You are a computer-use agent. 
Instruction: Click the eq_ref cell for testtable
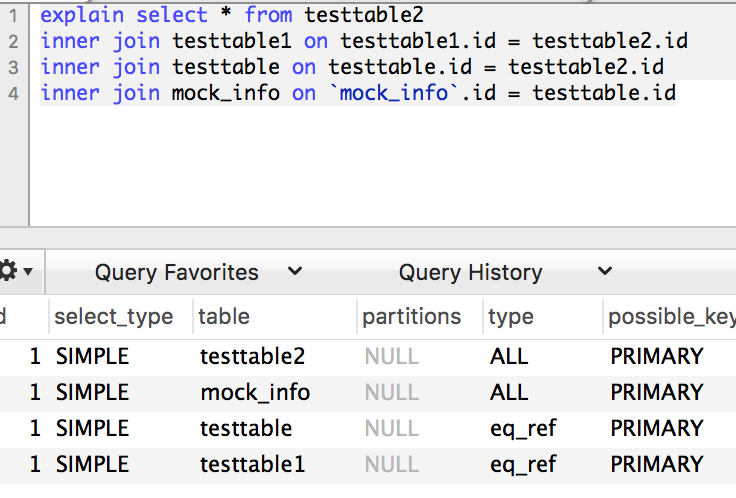pos(523,429)
